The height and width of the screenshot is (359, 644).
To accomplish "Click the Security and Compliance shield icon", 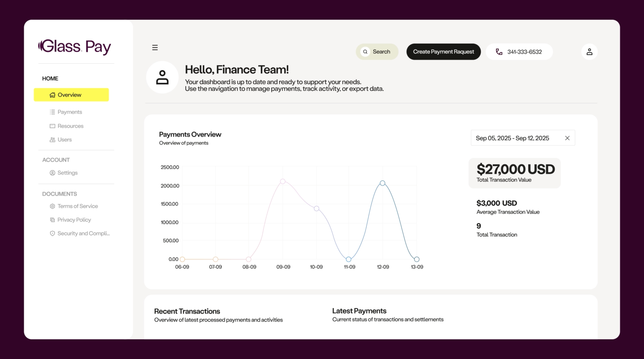I will click(x=52, y=233).
